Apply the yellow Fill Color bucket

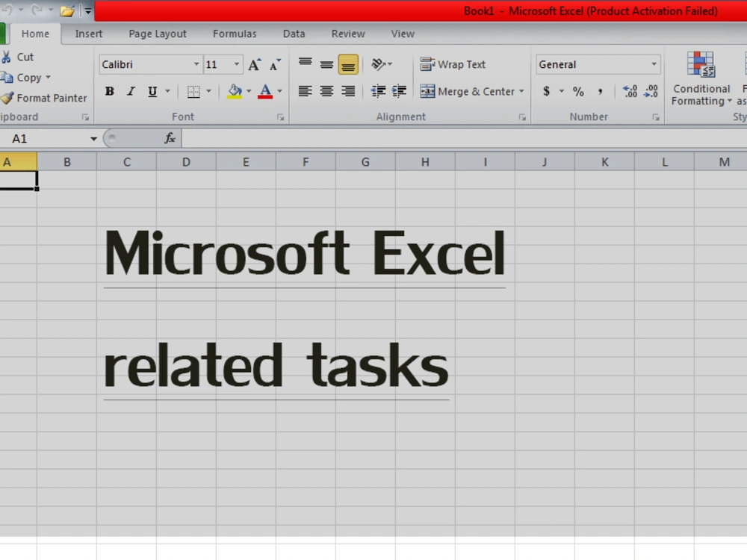(235, 91)
